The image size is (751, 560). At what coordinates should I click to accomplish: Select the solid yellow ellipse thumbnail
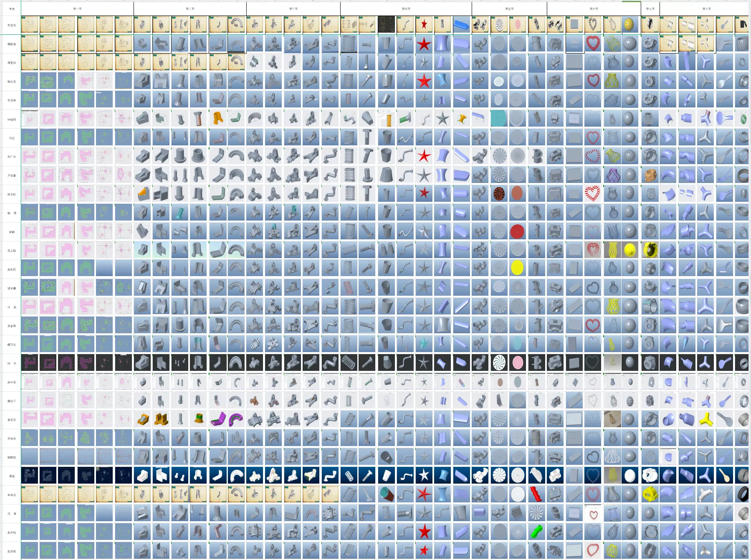tap(517, 268)
